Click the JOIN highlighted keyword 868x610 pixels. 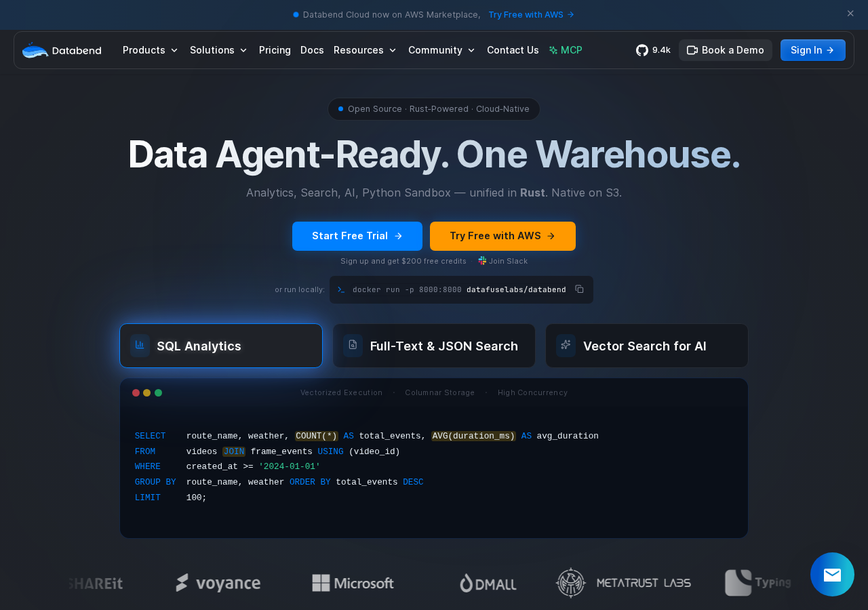234,451
